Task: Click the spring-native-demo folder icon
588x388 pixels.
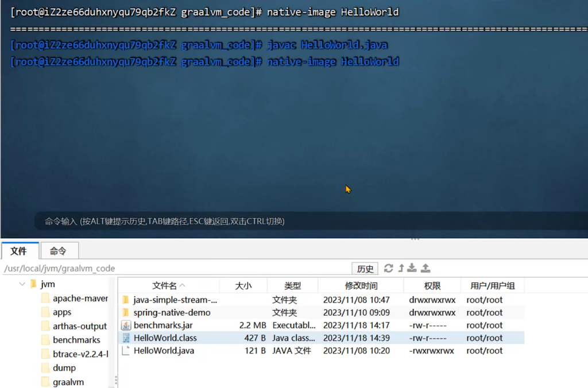Action: pyautogui.click(x=126, y=313)
